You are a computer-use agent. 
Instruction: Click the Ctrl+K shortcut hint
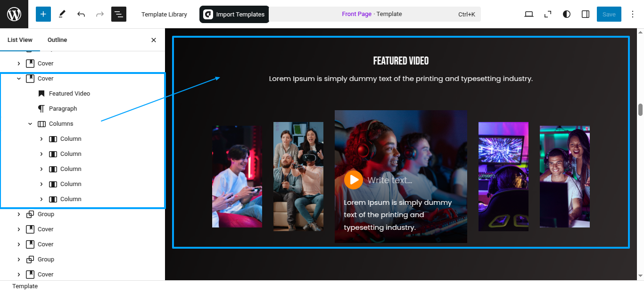tap(467, 15)
